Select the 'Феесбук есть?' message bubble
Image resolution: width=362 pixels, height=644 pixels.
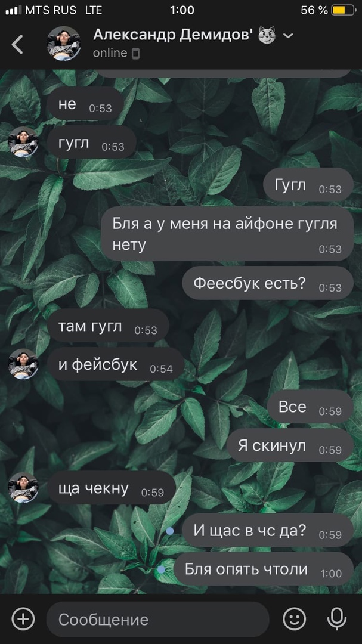click(268, 283)
